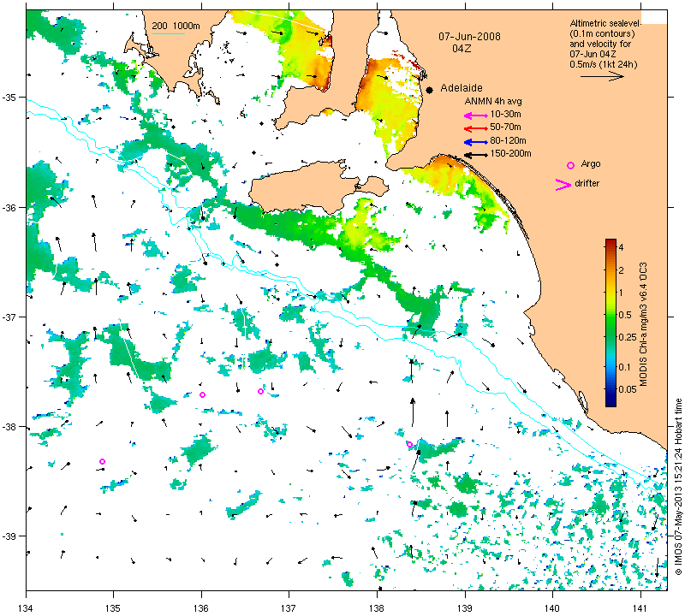This screenshot has width=685, height=616.
Task: Click the 07-Jun-2008 date label
Action: [x=469, y=36]
